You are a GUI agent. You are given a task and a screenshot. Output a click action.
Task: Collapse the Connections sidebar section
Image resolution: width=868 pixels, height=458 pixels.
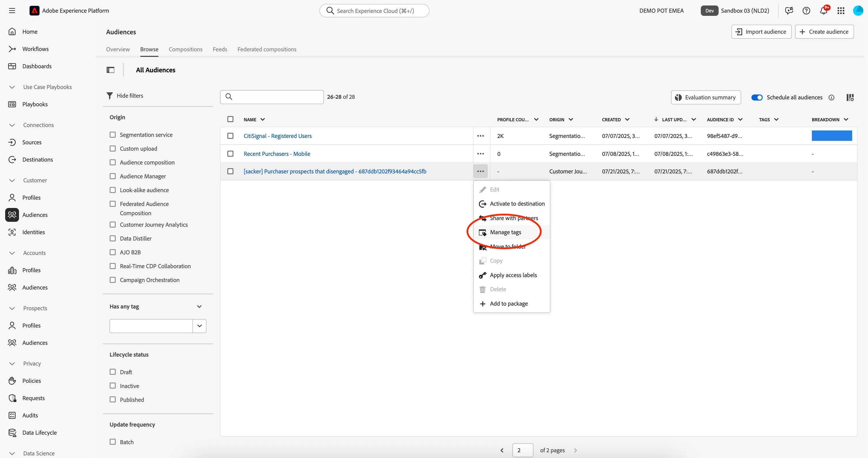click(12, 125)
